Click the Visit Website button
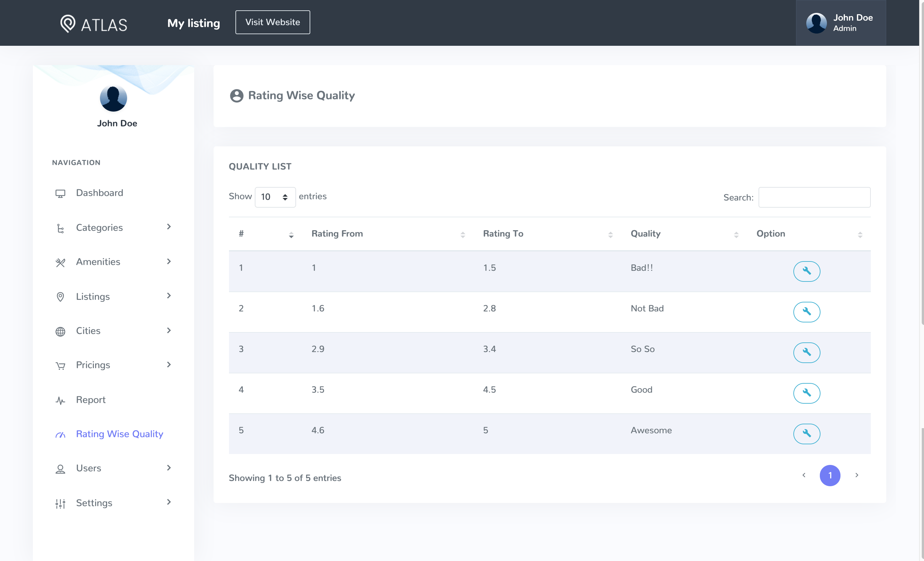 tap(273, 22)
